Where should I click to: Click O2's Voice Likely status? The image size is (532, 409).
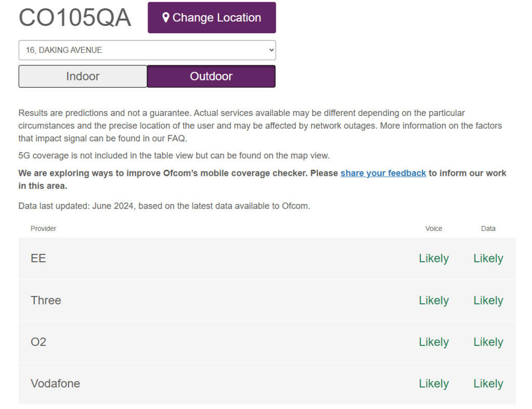[434, 342]
